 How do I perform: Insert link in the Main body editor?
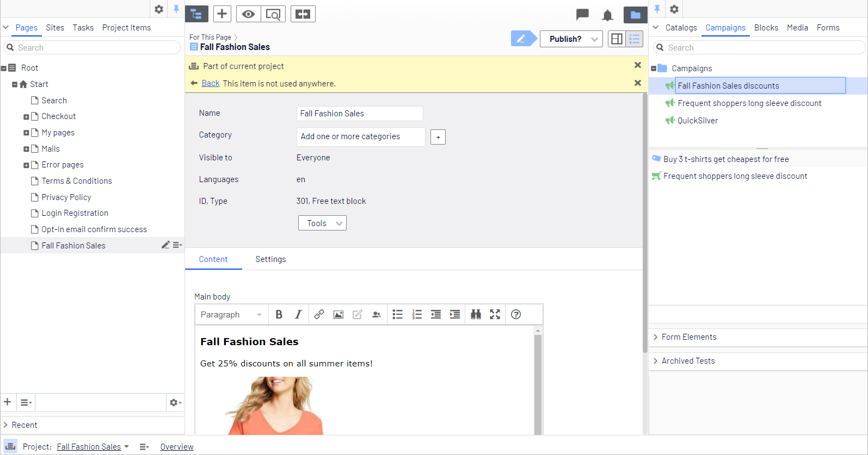[x=319, y=314]
